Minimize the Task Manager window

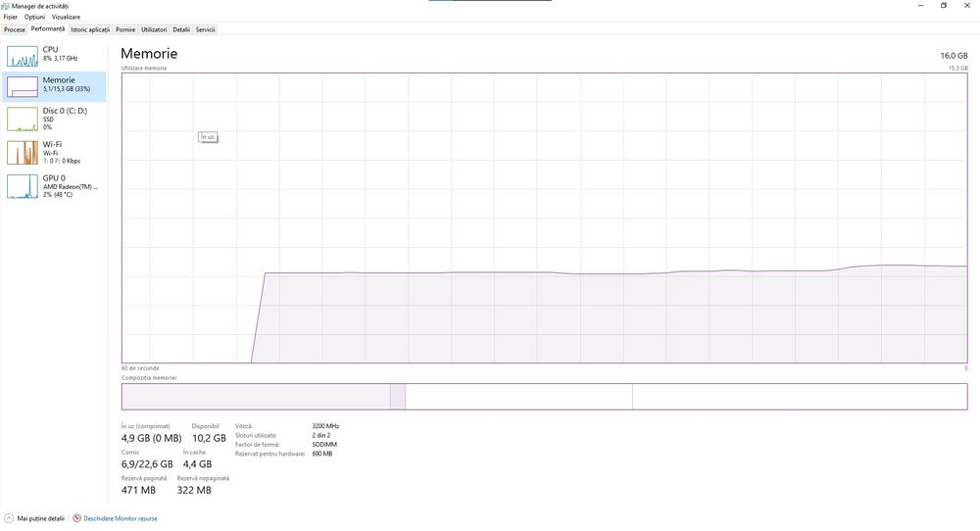click(x=920, y=6)
